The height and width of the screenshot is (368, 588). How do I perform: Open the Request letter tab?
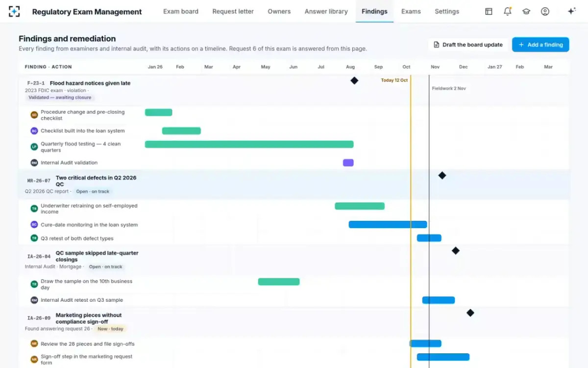(x=233, y=11)
